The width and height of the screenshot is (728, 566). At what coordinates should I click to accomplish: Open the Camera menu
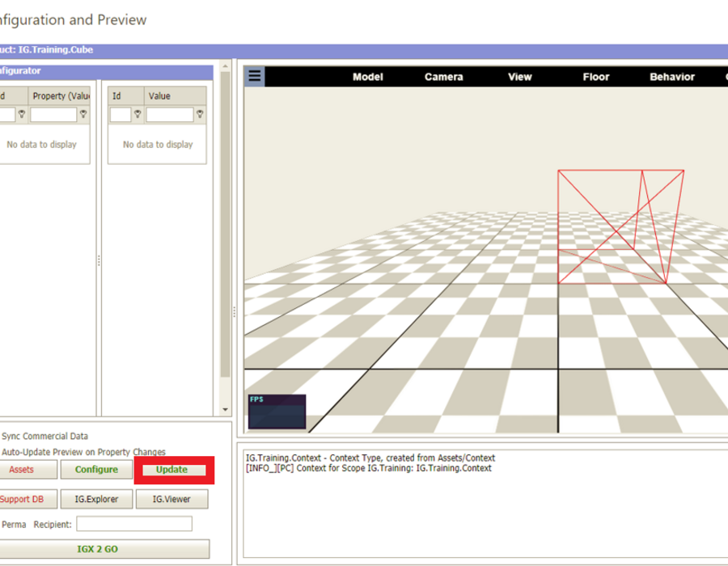pyautogui.click(x=443, y=77)
